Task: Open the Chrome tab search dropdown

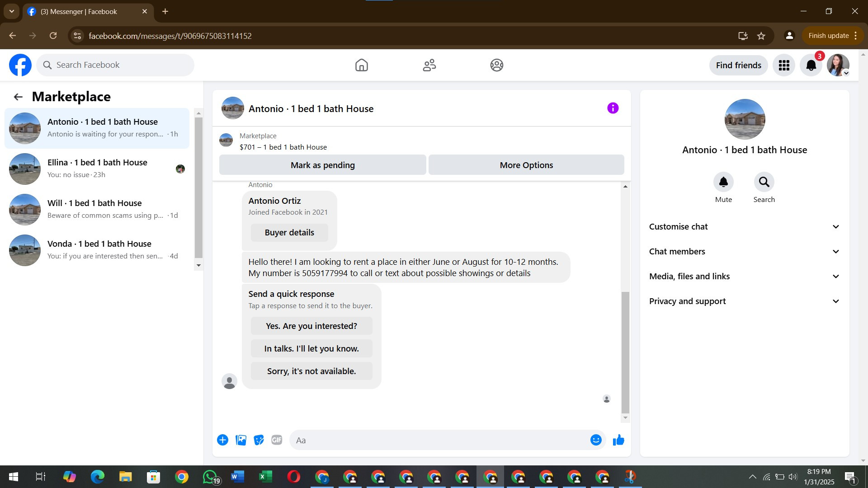Action: [x=12, y=11]
